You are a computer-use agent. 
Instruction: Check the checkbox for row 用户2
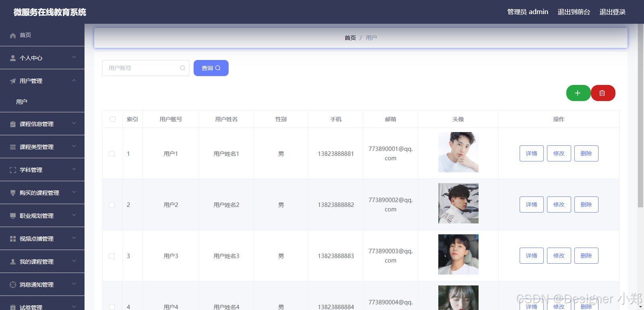[112, 205]
